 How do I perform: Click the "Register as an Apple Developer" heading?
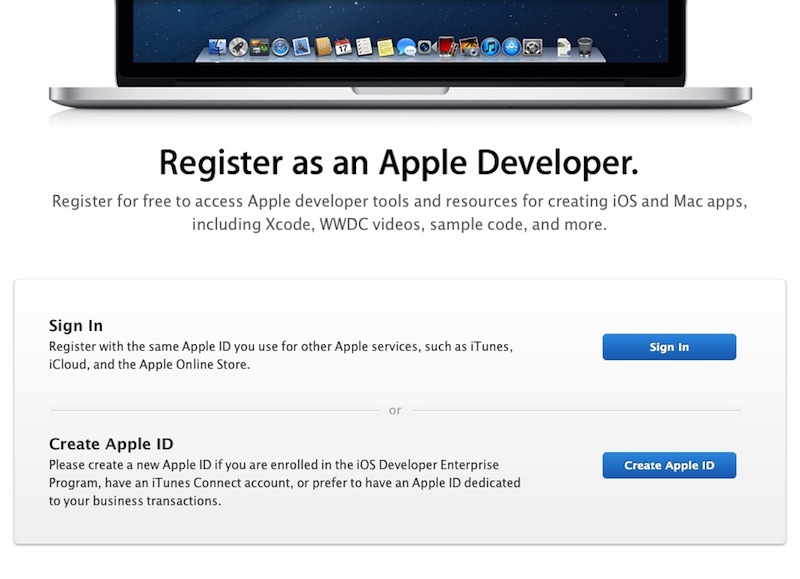pyautogui.click(x=399, y=162)
